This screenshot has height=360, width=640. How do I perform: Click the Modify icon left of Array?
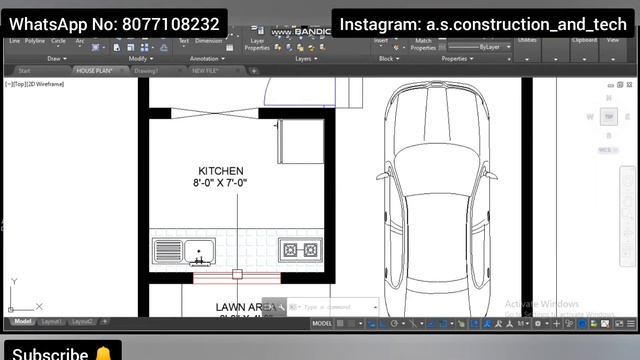131,48
